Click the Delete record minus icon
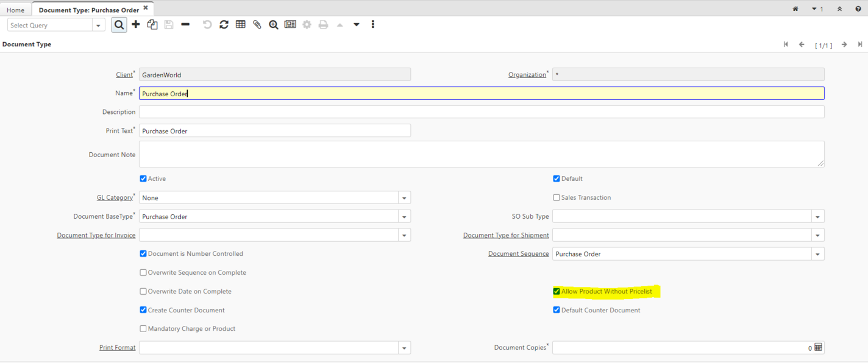The height and width of the screenshot is (363, 868). (185, 24)
